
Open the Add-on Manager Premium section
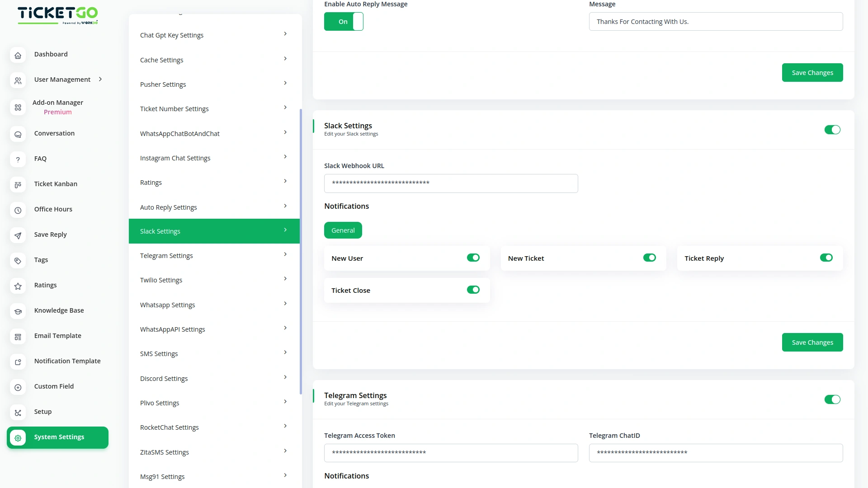point(57,108)
